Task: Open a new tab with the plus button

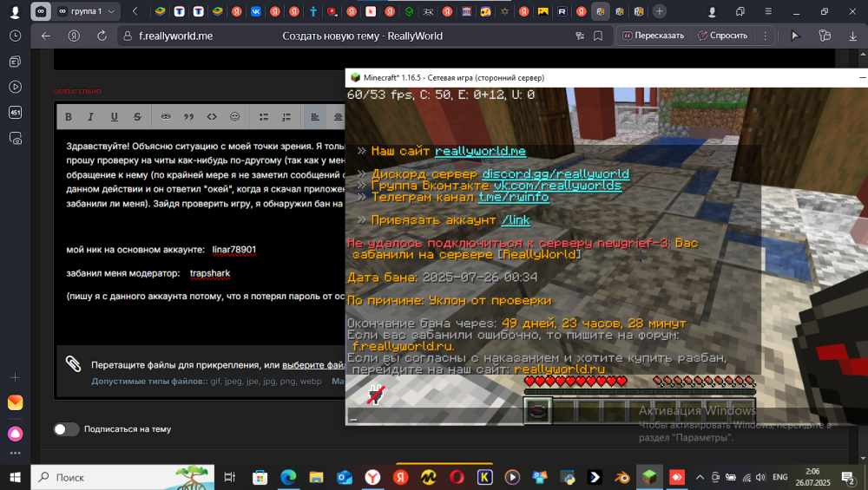Action: 660,11
